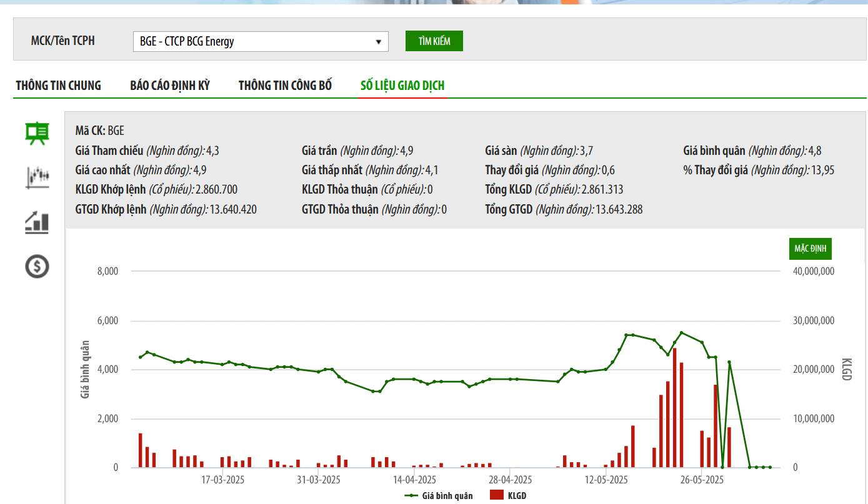This screenshot has height=504, width=868.
Task: Select the candlestick chart icon in sidebar
Action: [37, 177]
